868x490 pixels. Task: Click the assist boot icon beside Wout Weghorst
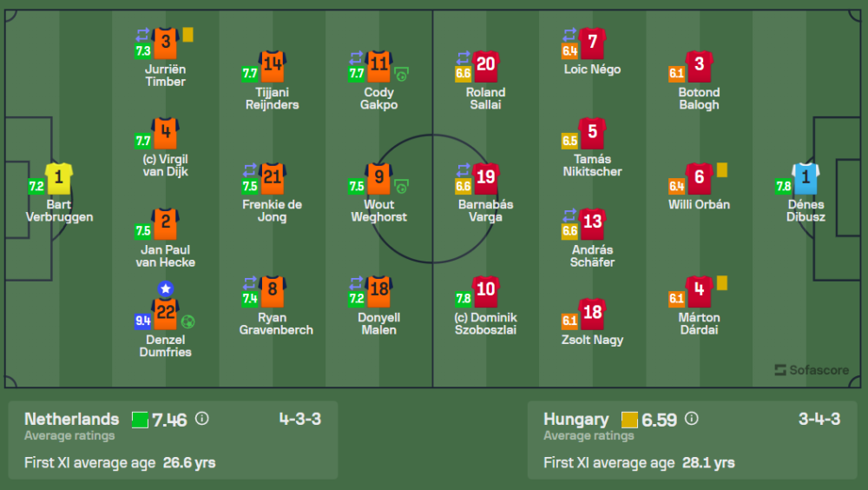pos(401,186)
